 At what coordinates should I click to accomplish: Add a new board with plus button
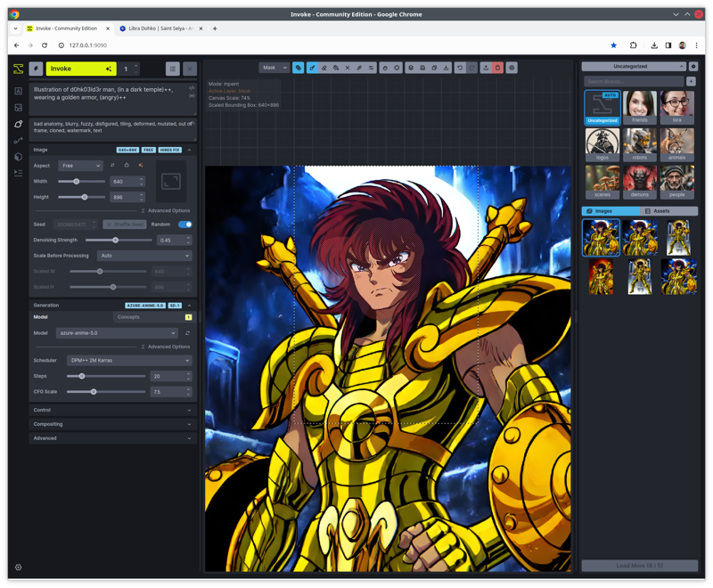pyautogui.click(x=691, y=81)
